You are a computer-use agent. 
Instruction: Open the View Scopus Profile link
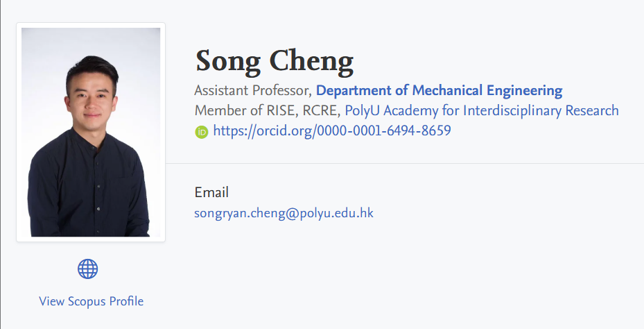(92, 301)
